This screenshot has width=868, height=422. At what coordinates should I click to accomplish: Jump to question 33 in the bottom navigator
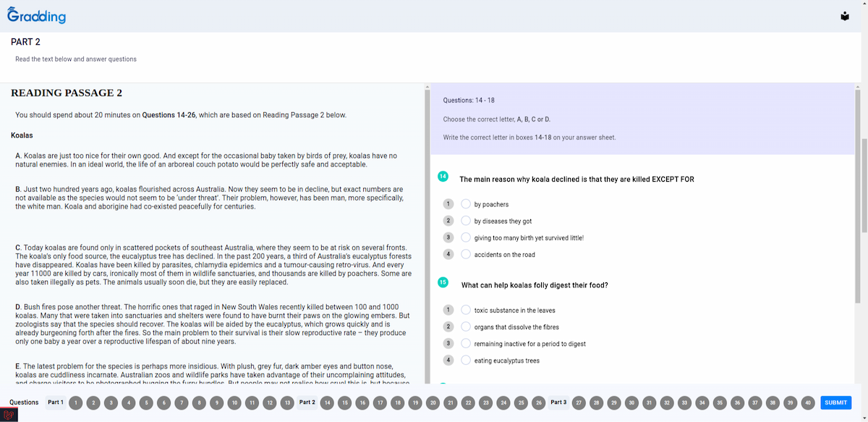tap(684, 402)
